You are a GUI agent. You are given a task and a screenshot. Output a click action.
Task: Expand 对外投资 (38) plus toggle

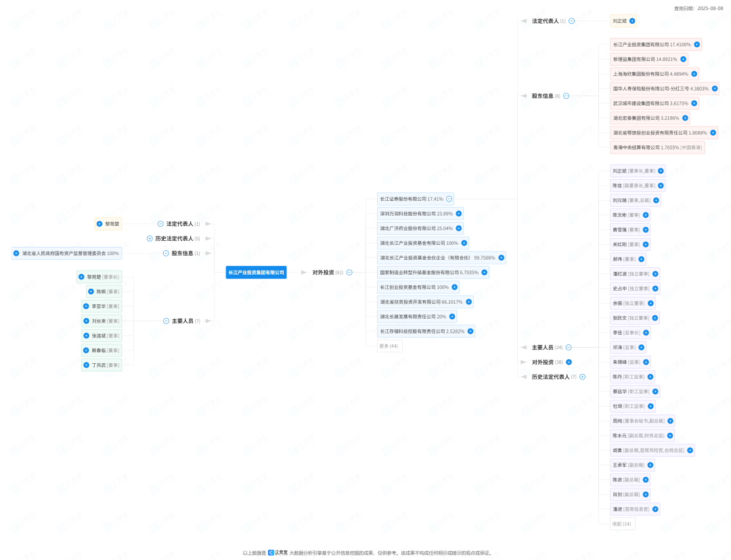tap(569, 362)
